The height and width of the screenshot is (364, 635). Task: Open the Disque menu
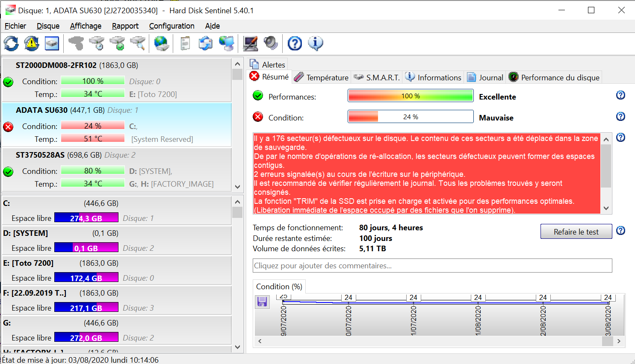(48, 26)
